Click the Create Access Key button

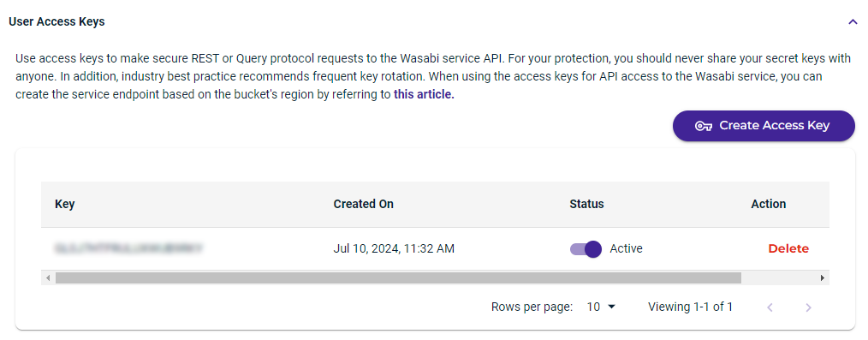coord(764,126)
